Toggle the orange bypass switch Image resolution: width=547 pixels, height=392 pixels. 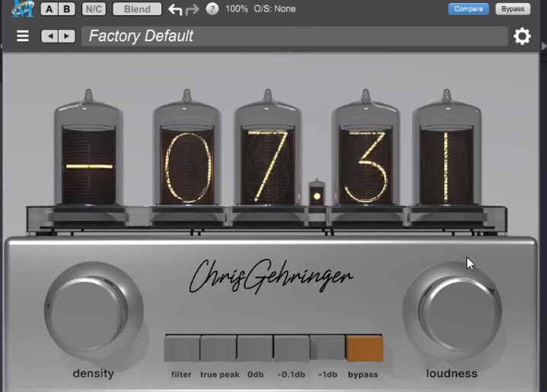click(x=364, y=348)
